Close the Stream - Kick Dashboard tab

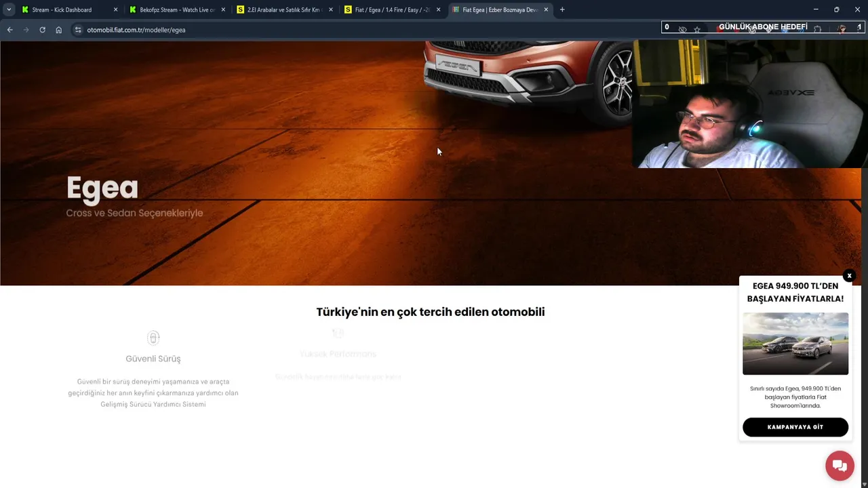[x=115, y=9]
